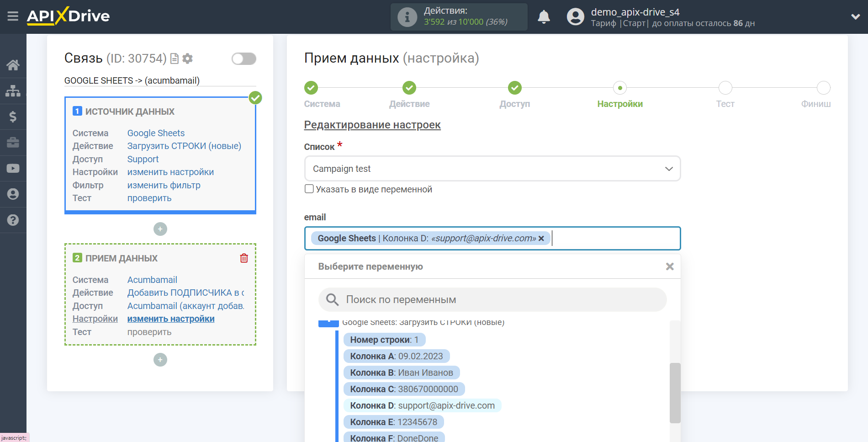Viewport: 868px width, 442px height.
Task: Open notifications bell
Action: 544,17
